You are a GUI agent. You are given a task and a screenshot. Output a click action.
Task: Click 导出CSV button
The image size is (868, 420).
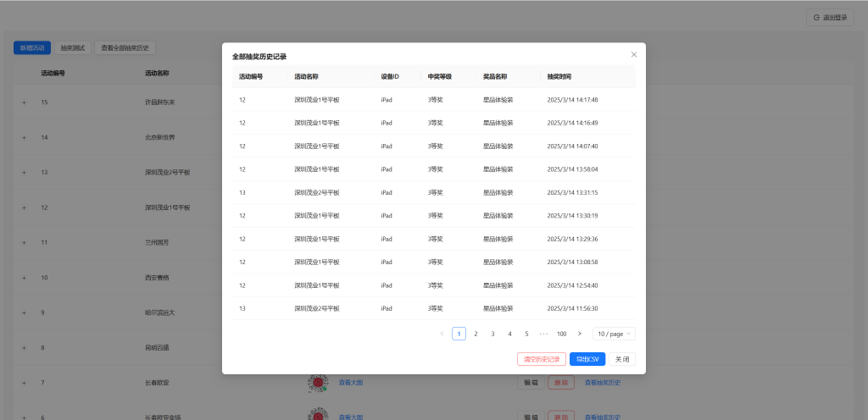pyautogui.click(x=587, y=359)
